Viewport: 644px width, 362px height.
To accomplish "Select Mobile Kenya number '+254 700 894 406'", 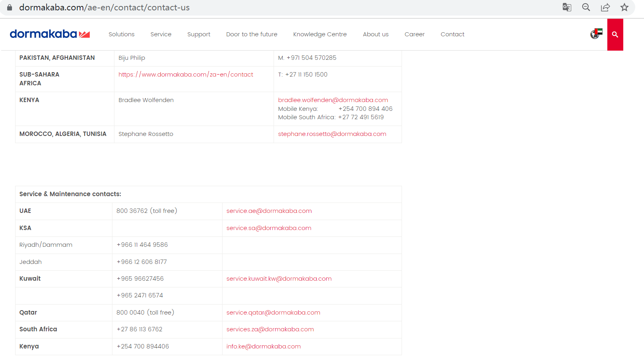I will pyautogui.click(x=365, y=109).
